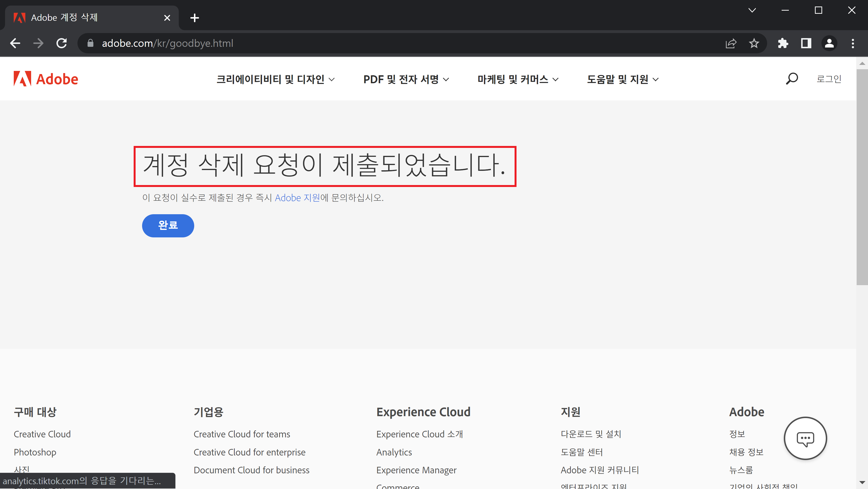This screenshot has width=868, height=489.
Task: Open the chat support bubble icon
Action: pyautogui.click(x=805, y=438)
